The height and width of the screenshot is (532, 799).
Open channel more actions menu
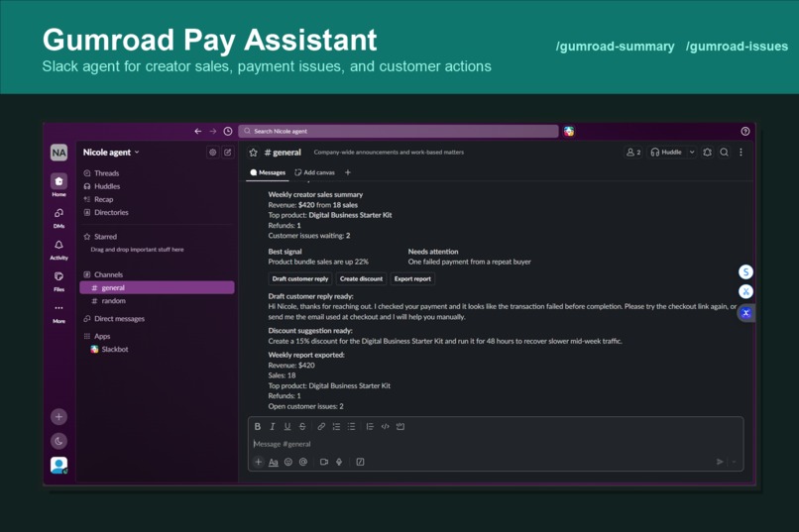pyautogui.click(x=741, y=153)
